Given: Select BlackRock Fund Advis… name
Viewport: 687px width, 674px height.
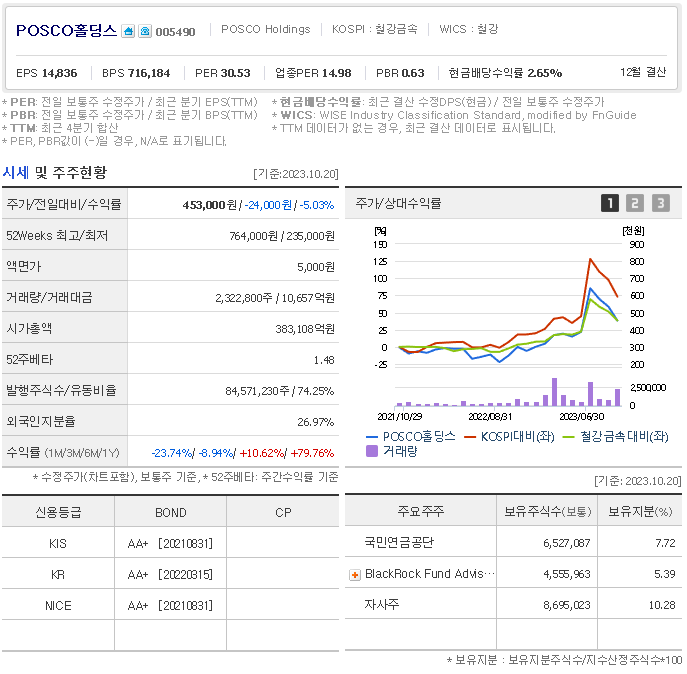Looking at the screenshot, I should (x=430, y=574).
